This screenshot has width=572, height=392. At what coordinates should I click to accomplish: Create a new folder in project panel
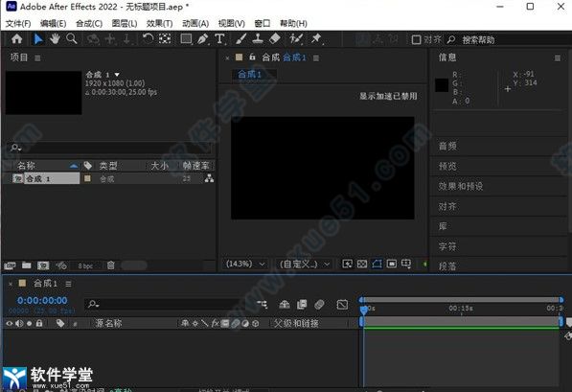pos(26,265)
